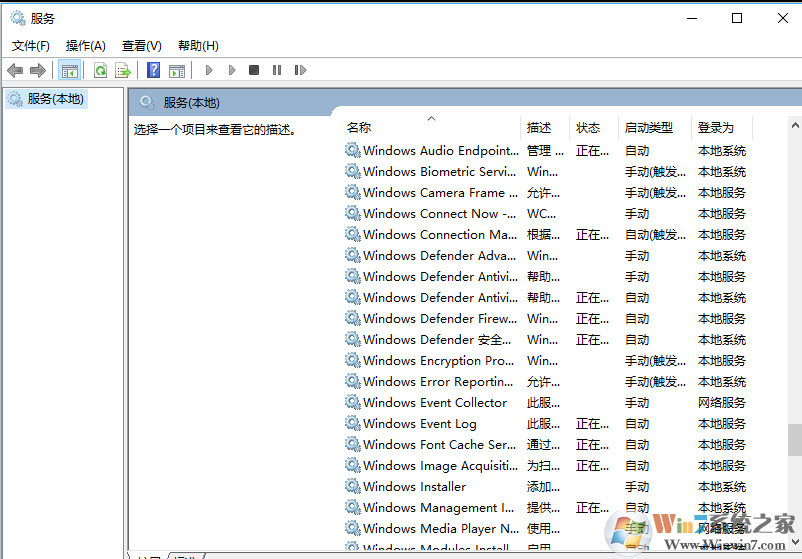This screenshot has height=559, width=802.
Task: Select Windows Connection Ma... service
Action: pos(545,235)
